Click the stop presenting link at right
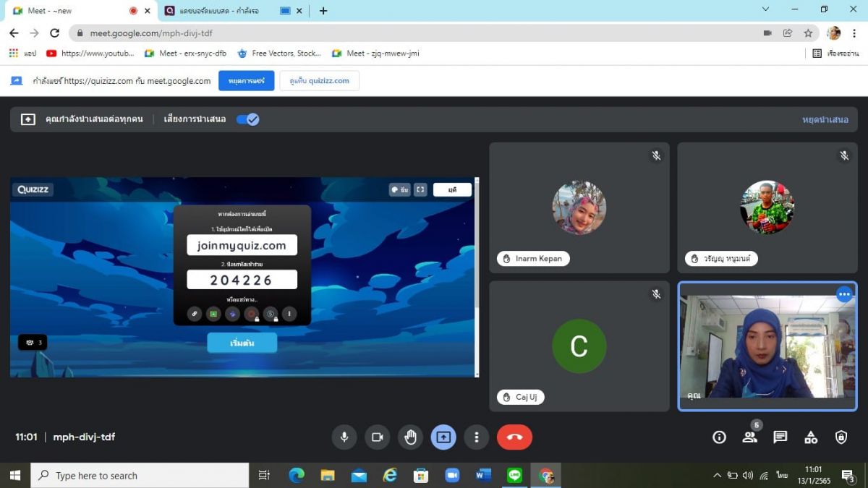868x488 pixels. coord(825,119)
